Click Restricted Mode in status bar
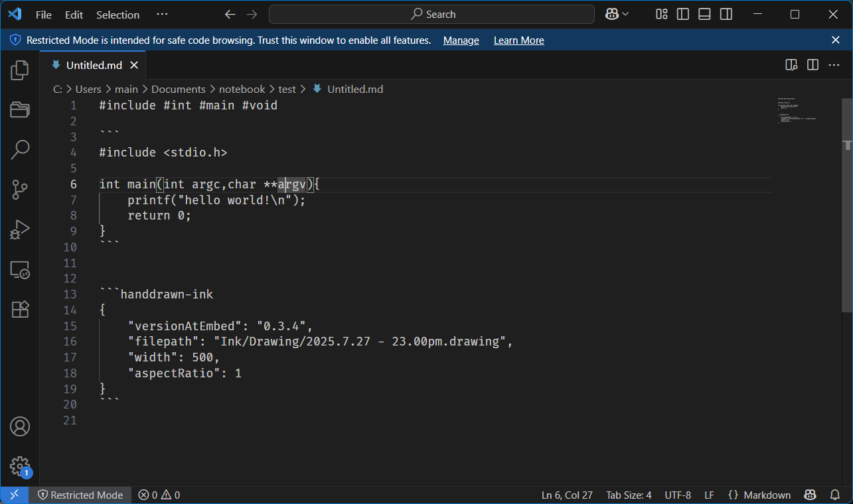 pos(80,495)
